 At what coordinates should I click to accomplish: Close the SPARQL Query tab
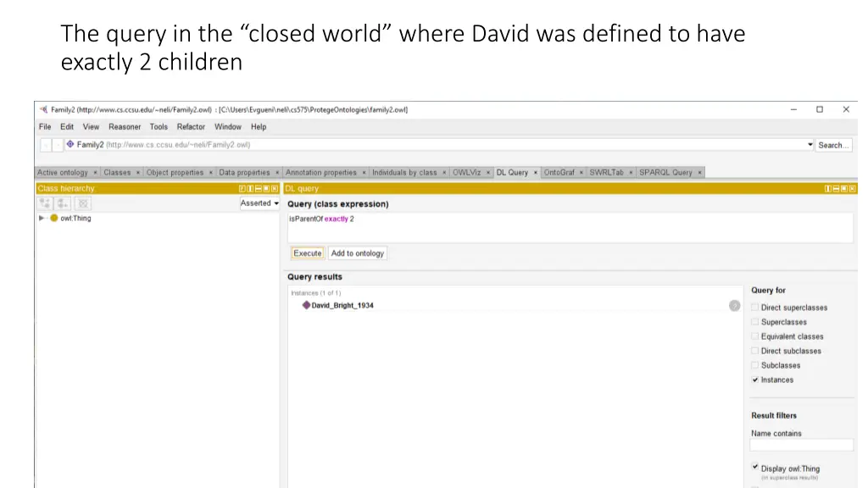point(699,173)
